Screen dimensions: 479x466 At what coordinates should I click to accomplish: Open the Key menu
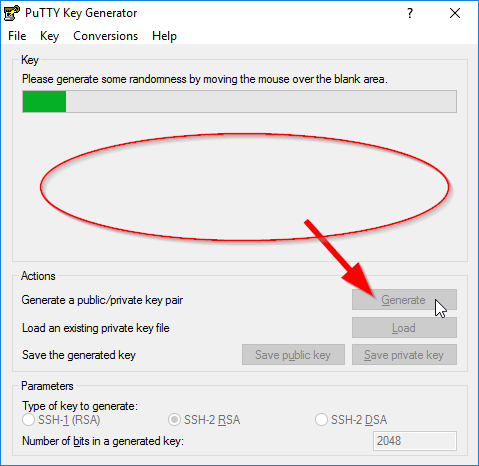(x=49, y=36)
